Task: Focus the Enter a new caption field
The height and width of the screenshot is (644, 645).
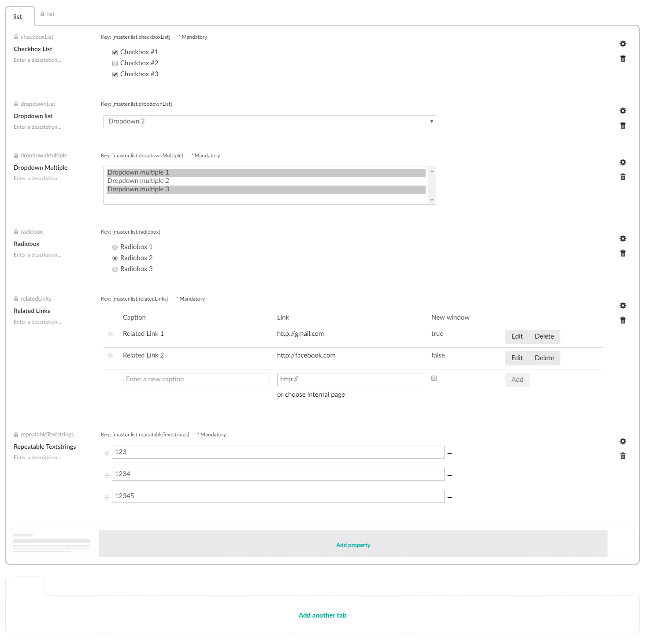Action: [196, 380]
